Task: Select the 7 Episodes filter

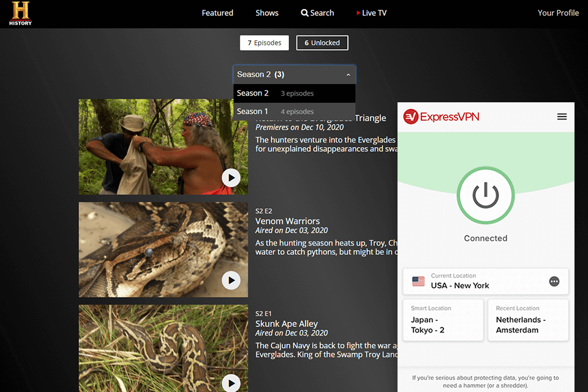Action: click(x=265, y=43)
